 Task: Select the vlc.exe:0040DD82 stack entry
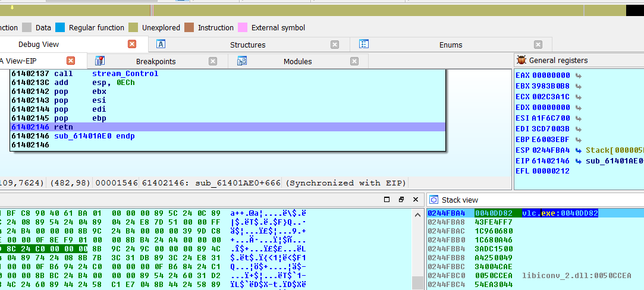click(x=560, y=213)
